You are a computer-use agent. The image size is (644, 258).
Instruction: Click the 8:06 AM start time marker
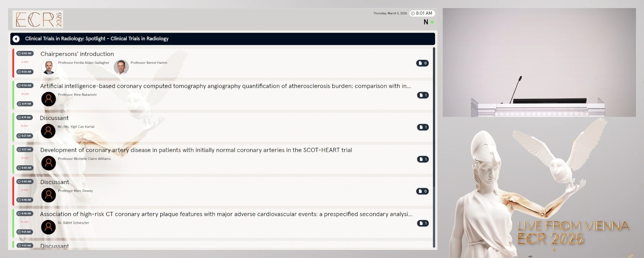click(x=24, y=85)
